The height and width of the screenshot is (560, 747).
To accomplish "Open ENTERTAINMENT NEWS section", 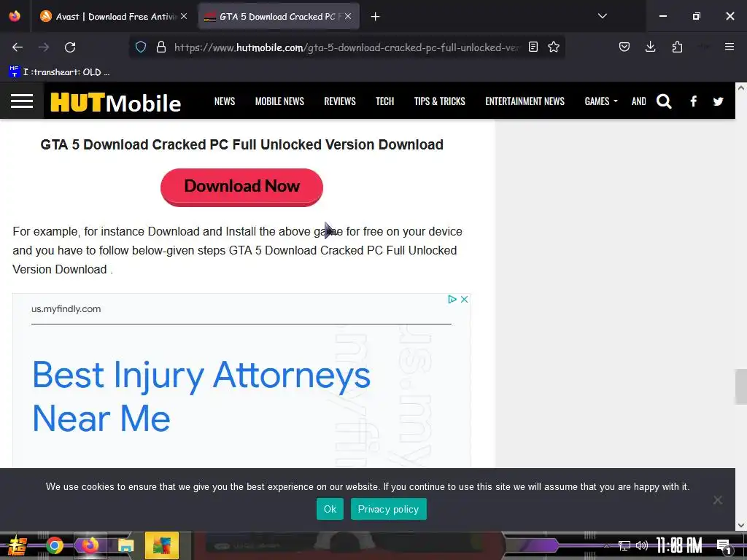I will 525,101.
